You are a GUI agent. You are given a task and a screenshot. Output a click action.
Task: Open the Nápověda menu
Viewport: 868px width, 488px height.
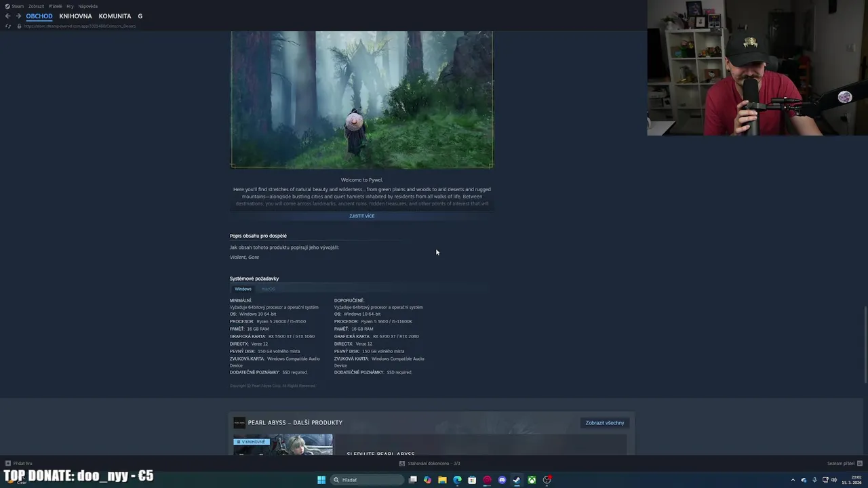pyautogui.click(x=87, y=6)
